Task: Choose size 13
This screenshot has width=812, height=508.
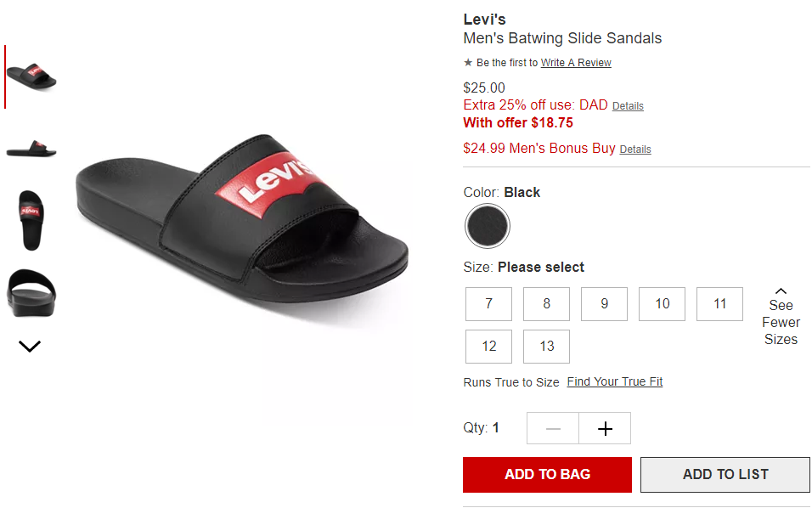Action: pos(546,347)
